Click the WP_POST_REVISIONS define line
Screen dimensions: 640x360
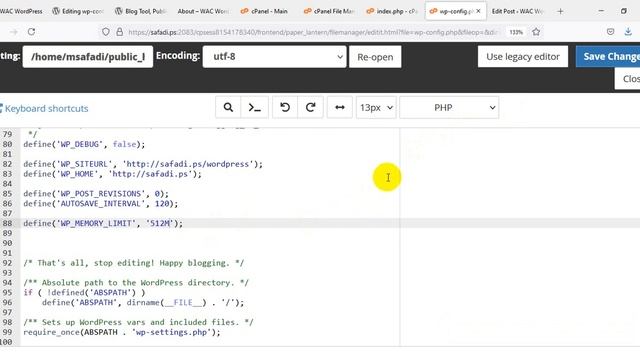coord(96,193)
